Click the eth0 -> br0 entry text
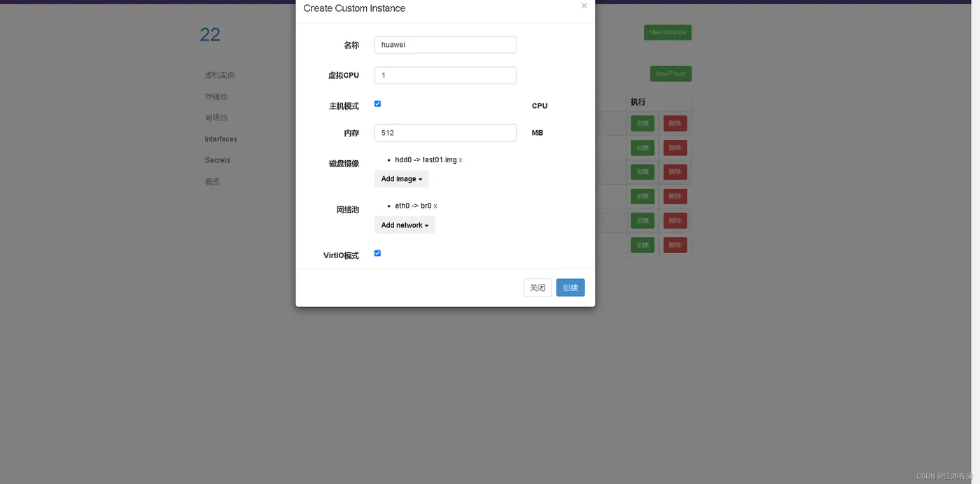This screenshot has height=484, width=980. tap(413, 206)
